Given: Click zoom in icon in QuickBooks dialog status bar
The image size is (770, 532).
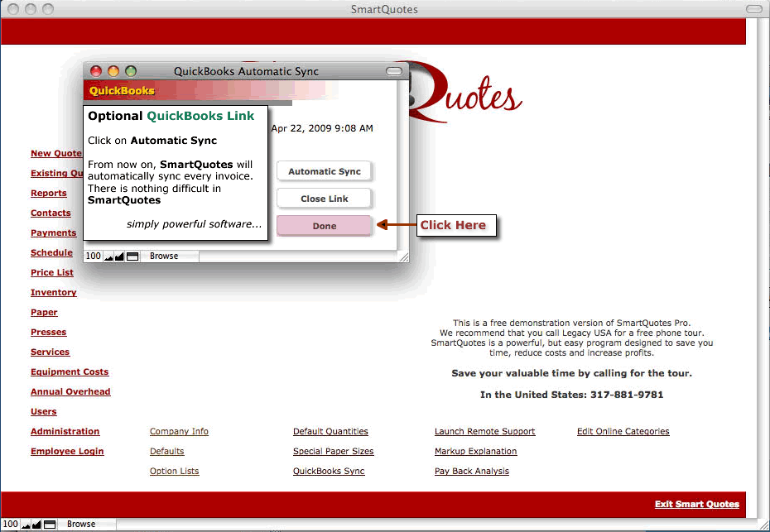Looking at the screenshot, I should (119, 256).
